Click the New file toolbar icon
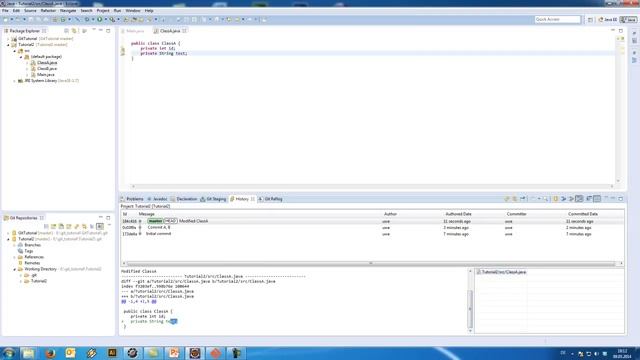Image resolution: width=640 pixels, height=360 pixels. [6, 20]
